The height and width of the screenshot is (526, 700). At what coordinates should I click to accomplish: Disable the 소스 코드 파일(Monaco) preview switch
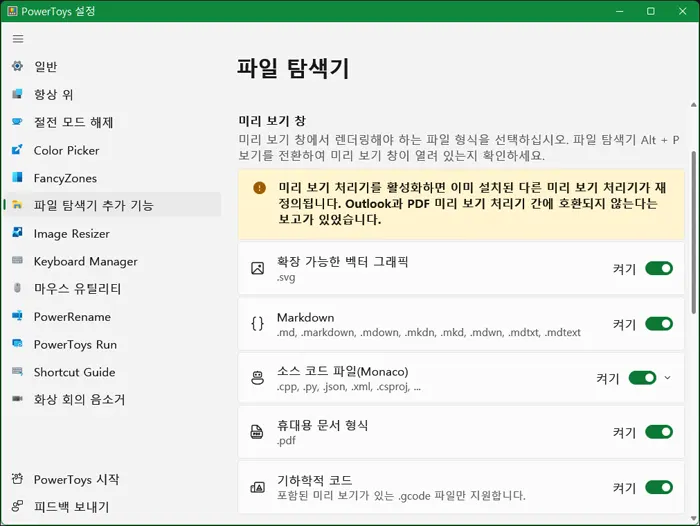pyautogui.click(x=642, y=378)
